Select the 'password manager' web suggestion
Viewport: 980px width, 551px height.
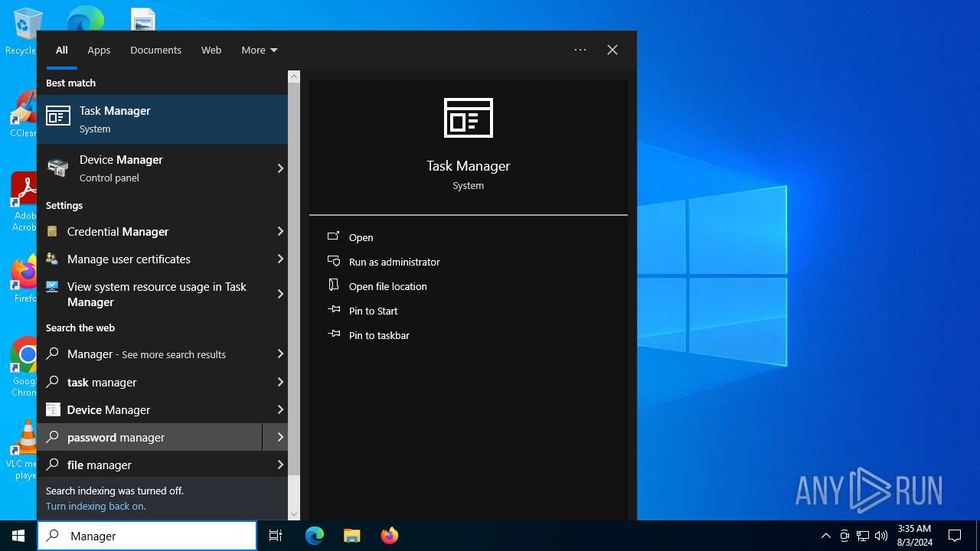(150, 437)
